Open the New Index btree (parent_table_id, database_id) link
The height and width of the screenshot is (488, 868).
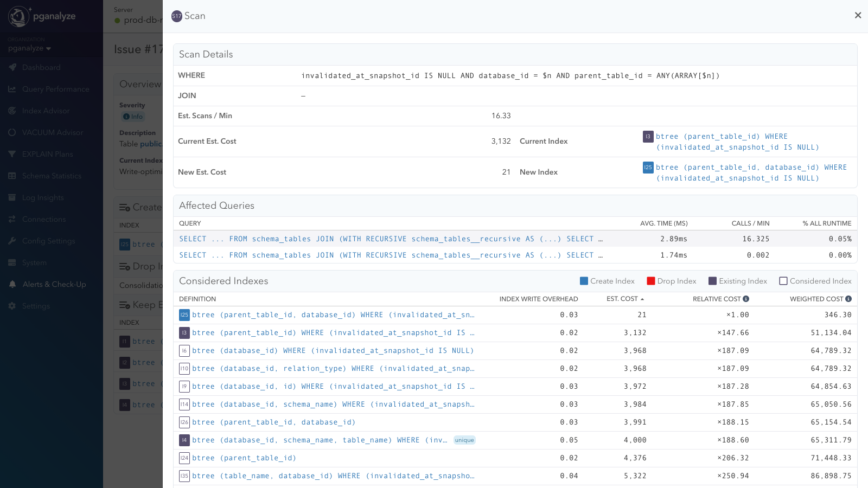pyautogui.click(x=751, y=173)
